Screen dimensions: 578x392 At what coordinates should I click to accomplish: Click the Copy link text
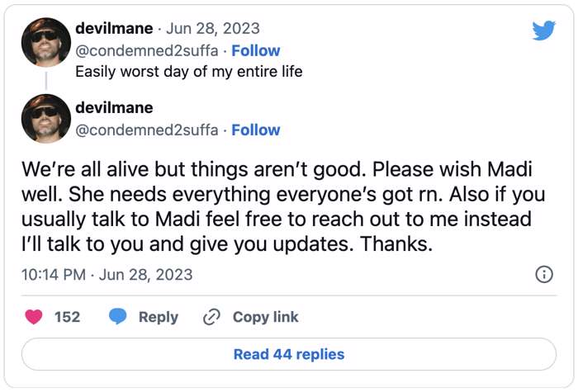(x=265, y=317)
